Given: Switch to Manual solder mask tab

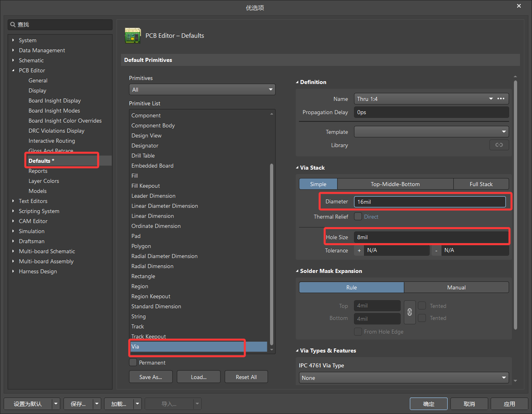Looking at the screenshot, I should coord(456,287).
